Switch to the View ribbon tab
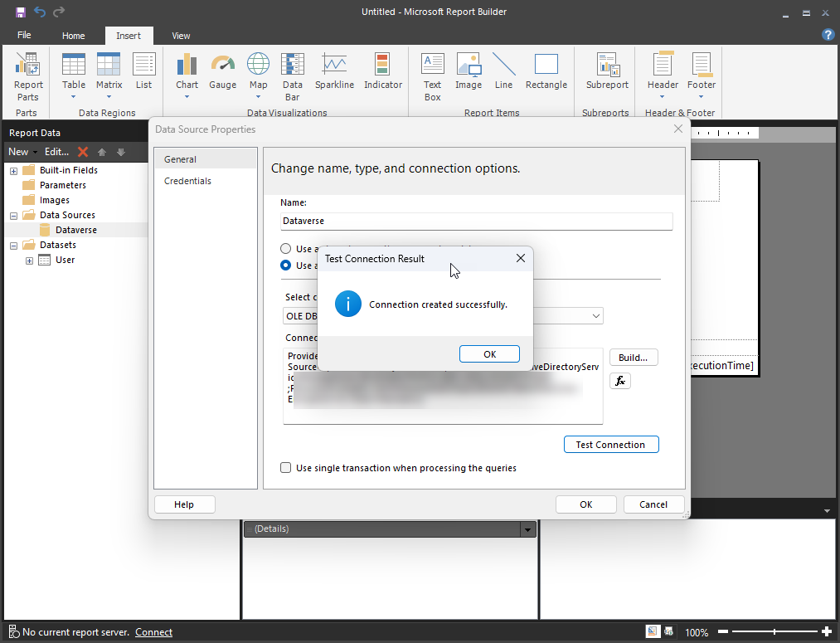This screenshot has height=643, width=840. (181, 36)
